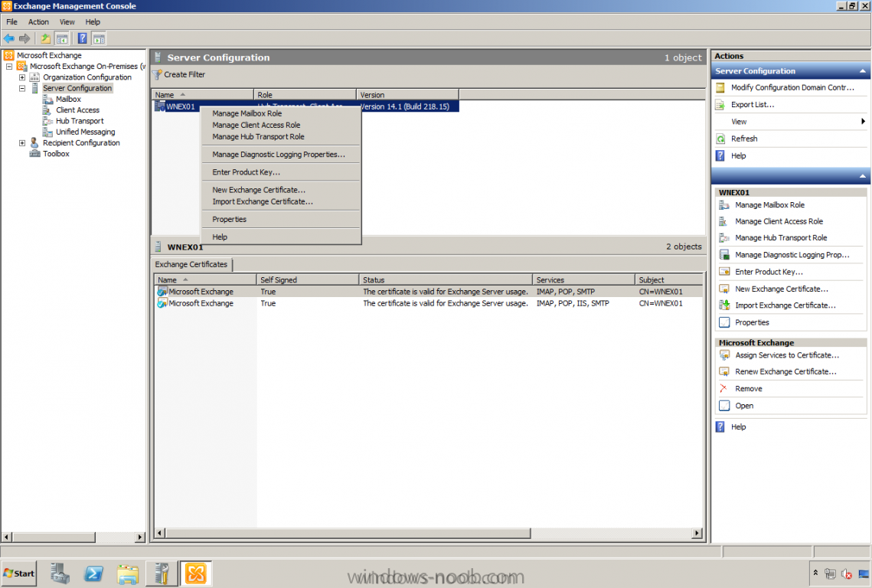The width and height of the screenshot is (872, 588).
Task: Click the Manage Client Access Role action icon
Action: [x=724, y=221]
